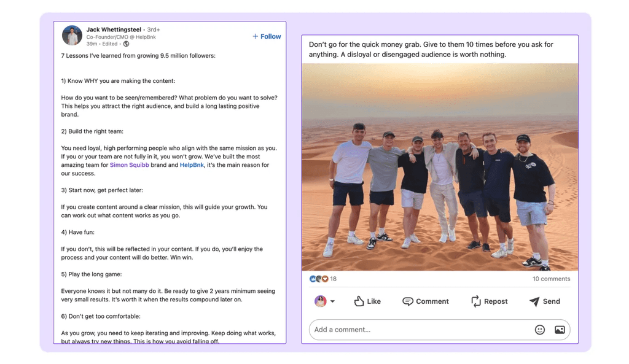Click Follow for Jack Whettingsteel
The height and width of the screenshot is (364, 629).
(x=267, y=36)
